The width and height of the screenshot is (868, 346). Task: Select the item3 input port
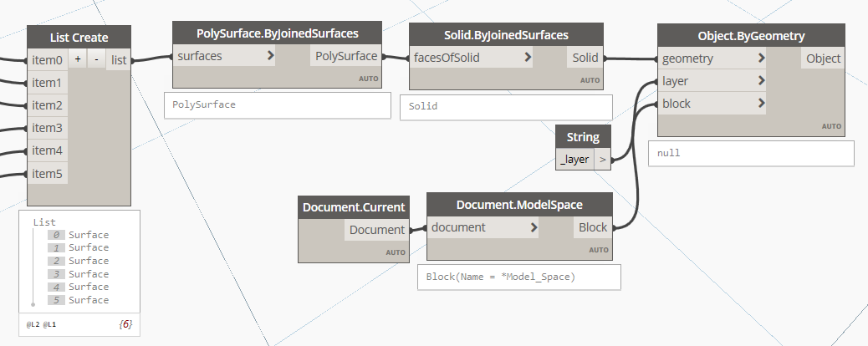[48, 128]
